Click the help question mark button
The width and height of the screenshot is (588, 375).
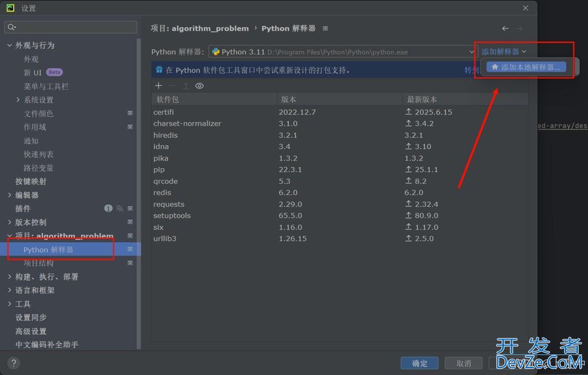[x=14, y=363]
